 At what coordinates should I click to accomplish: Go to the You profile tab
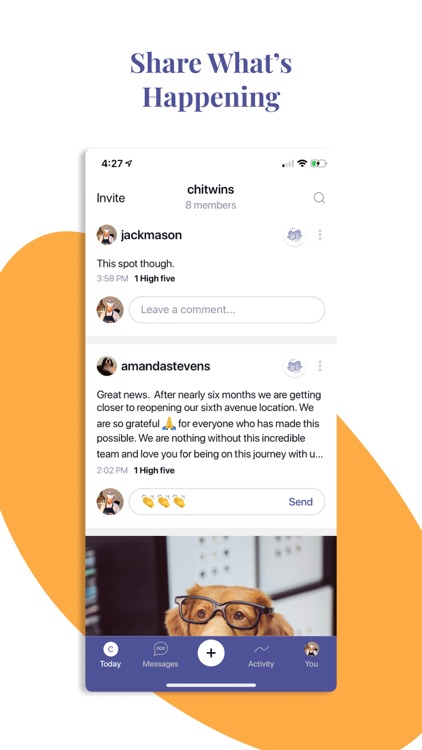(x=311, y=655)
